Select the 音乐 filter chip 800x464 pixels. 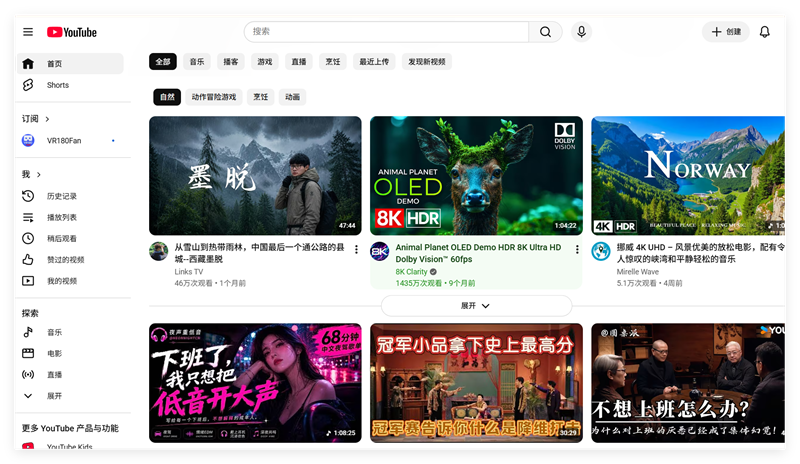click(197, 62)
